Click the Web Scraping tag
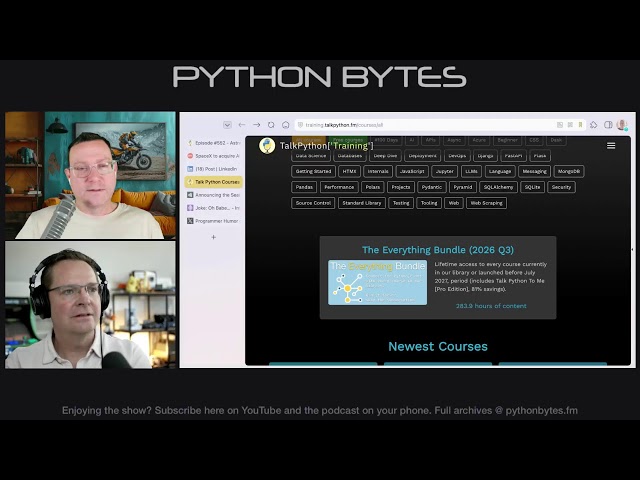Image resolution: width=640 pixels, height=480 pixels. pos(487,203)
